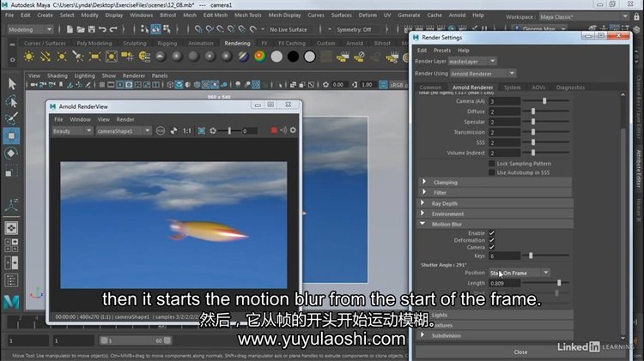Click the ambient light shelf icon
Image resolution: width=644 pixels, height=361 pixels.
point(29,57)
